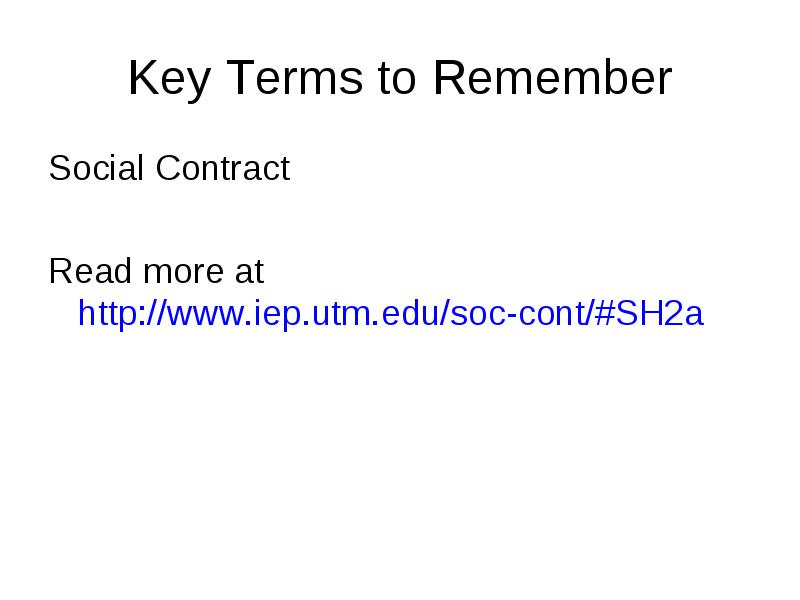Click the word 'Terms' in the heading

tap(295, 77)
